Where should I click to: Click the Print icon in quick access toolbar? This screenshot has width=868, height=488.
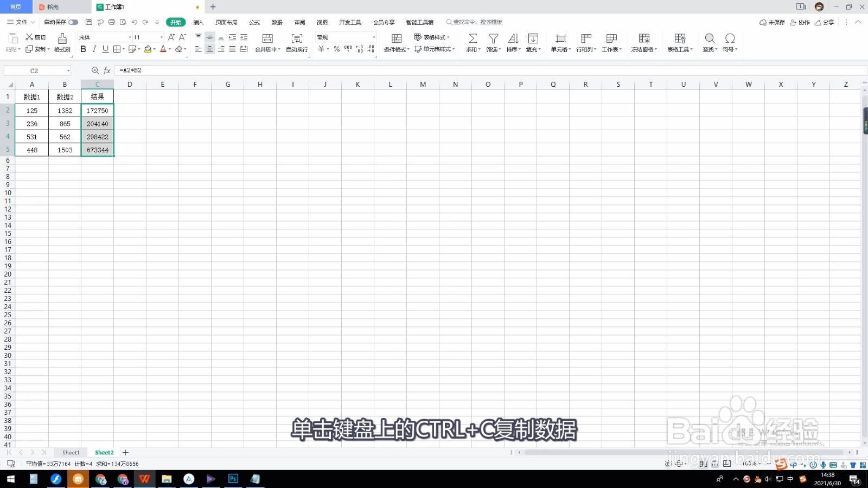(x=112, y=22)
